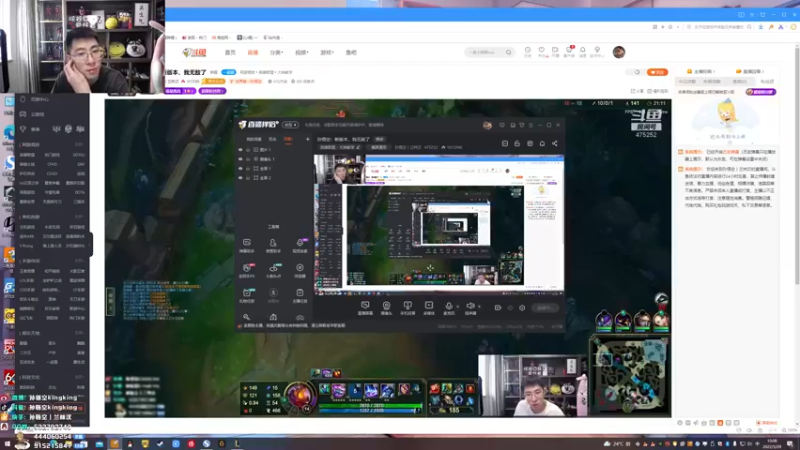Open dropdown next to 直播伴侣 logo

click(x=290, y=125)
